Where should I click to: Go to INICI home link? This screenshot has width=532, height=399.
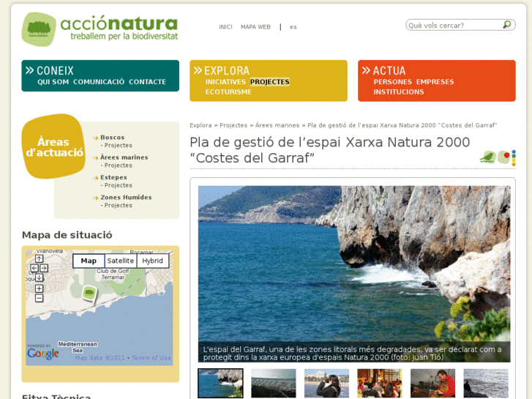225,27
